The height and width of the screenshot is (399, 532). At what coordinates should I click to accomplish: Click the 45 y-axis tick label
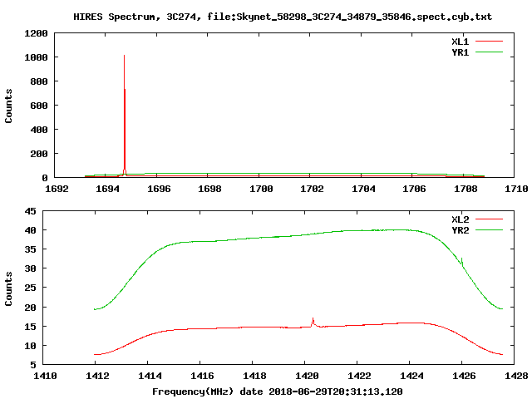(x=30, y=211)
